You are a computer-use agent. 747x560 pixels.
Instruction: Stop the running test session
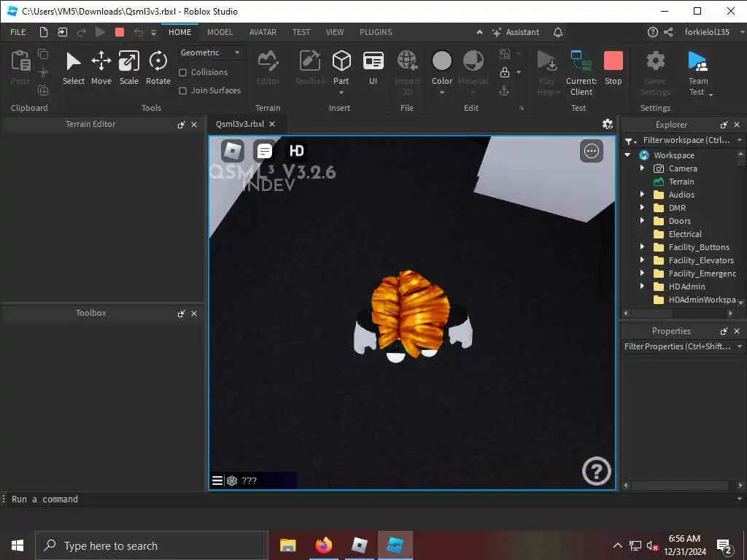click(x=613, y=69)
